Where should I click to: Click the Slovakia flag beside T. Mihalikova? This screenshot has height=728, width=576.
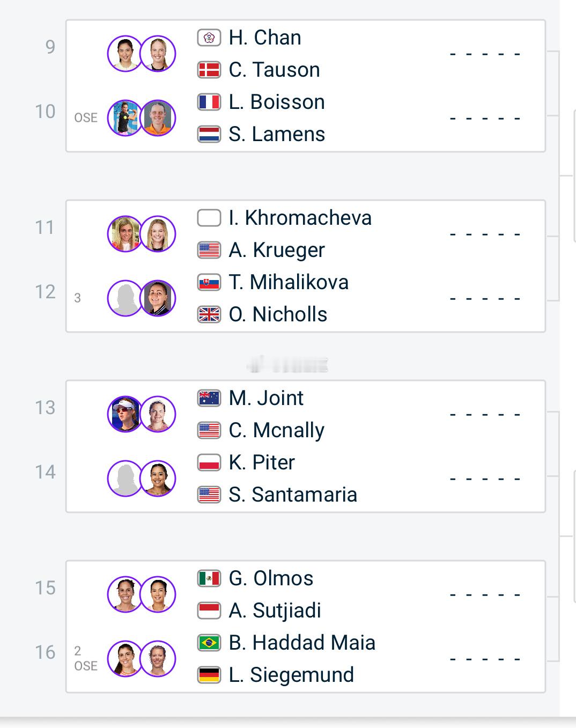pos(209,282)
